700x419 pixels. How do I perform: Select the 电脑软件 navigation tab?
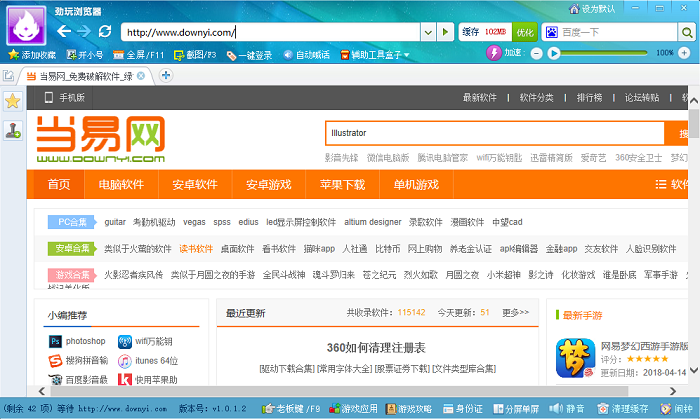click(x=120, y=184)
